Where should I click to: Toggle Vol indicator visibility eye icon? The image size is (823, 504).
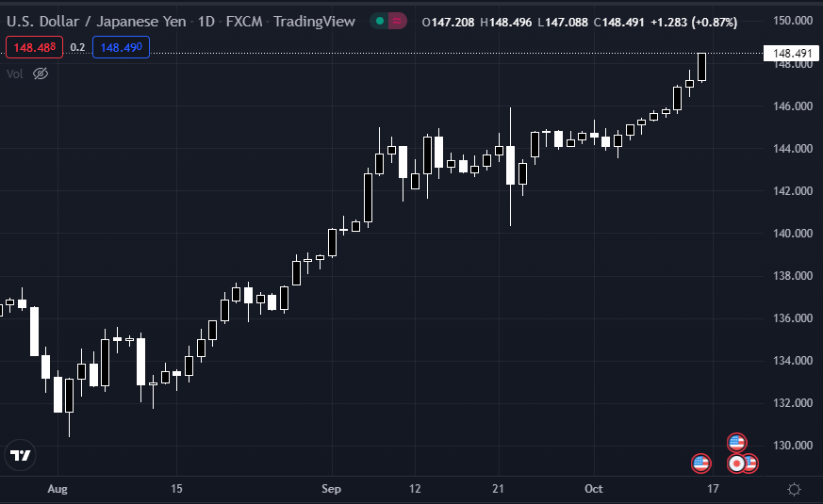click(41, 73)
